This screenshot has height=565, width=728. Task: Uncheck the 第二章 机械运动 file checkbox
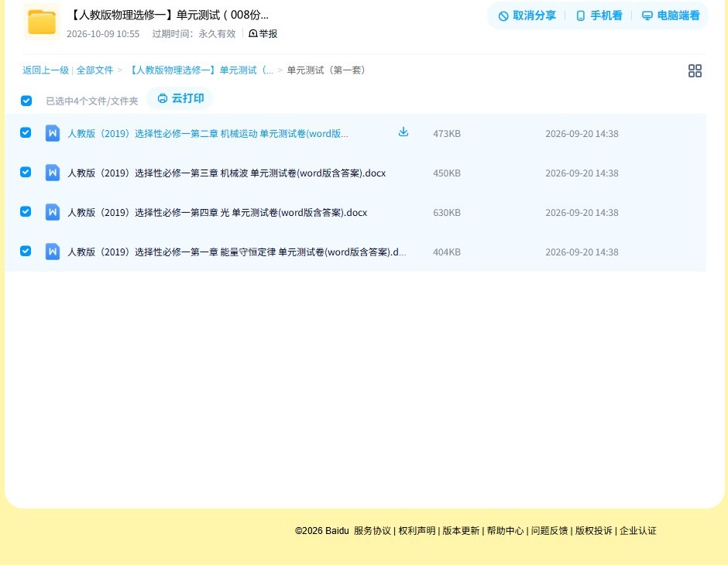tap(26, 132)
